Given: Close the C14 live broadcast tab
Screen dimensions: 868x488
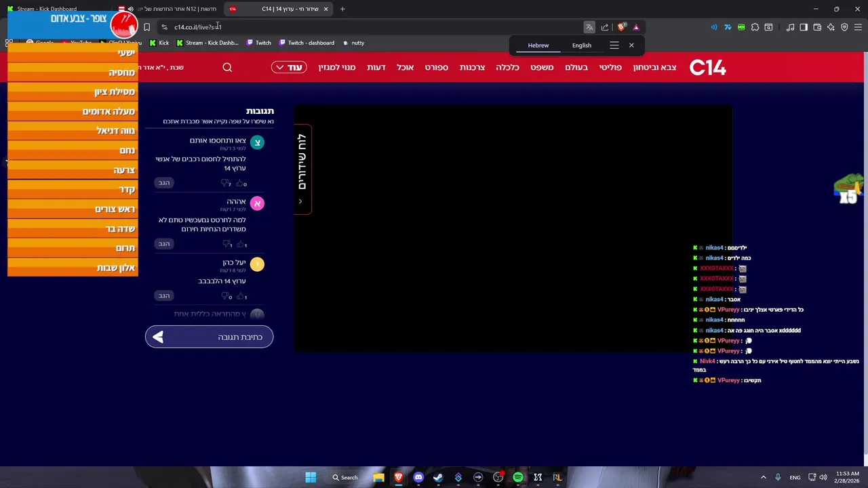Looking at the screenshot, I should (325, 9).
